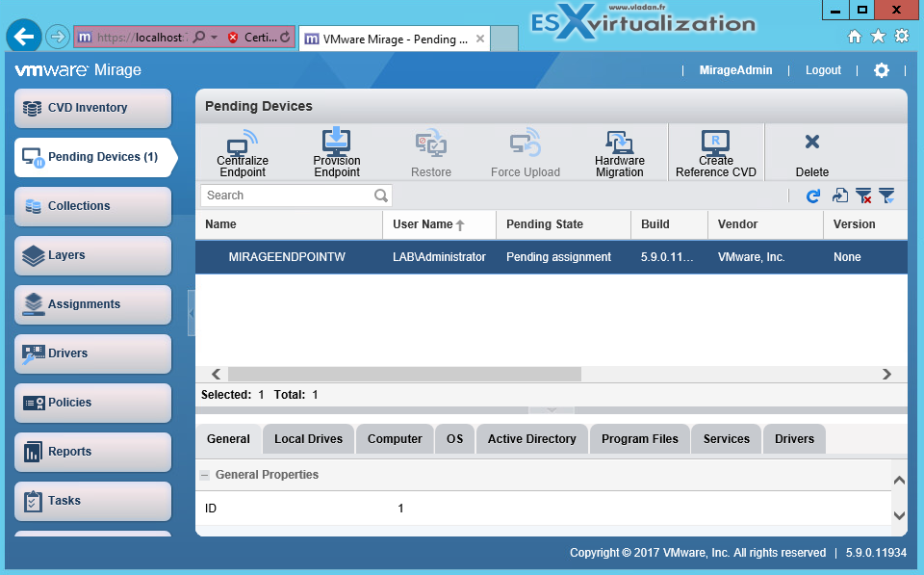Click the Version column header

pyautogui.click(x=865, y=224)
